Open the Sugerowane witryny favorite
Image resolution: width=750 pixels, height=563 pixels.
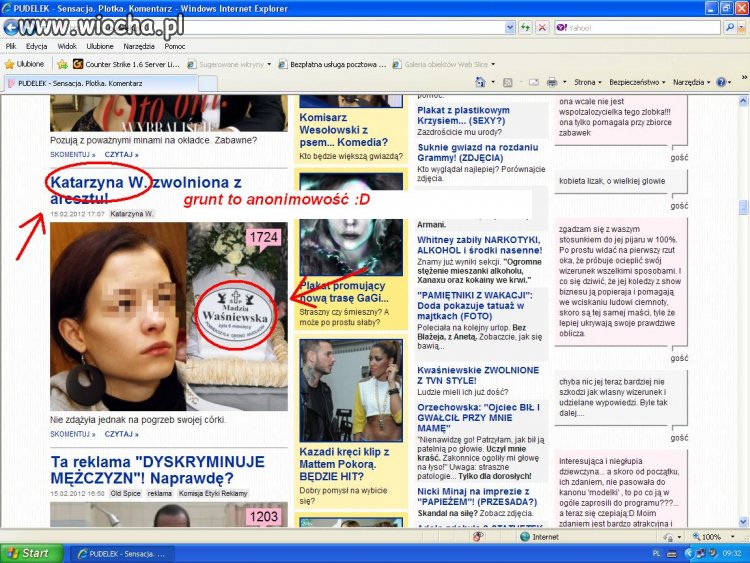click(x=226, y=64)
